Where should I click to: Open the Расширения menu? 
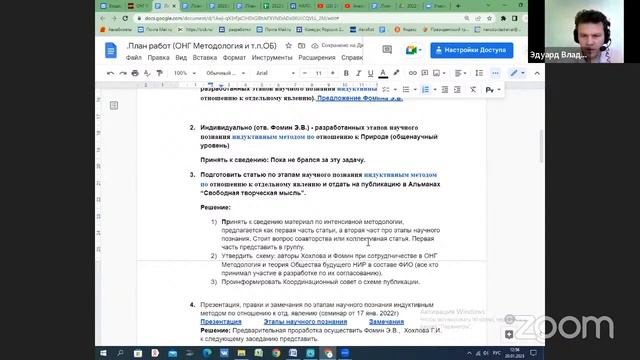point(317,58)
